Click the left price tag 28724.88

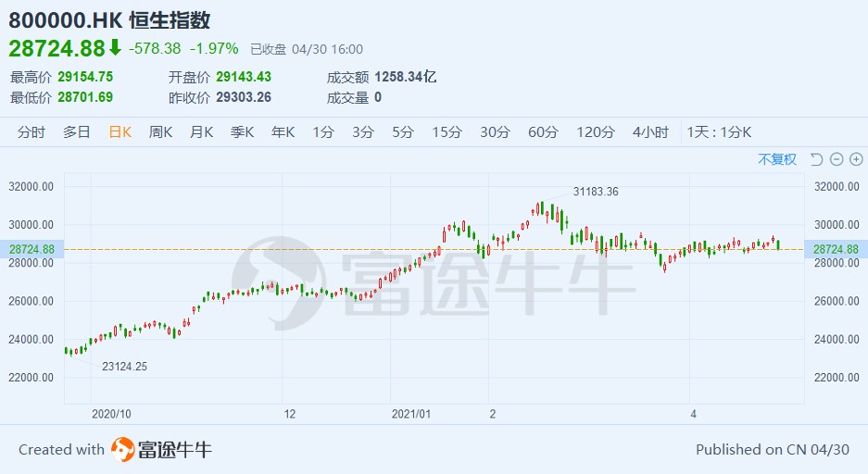pyautogui.click(x=32, y=249)
